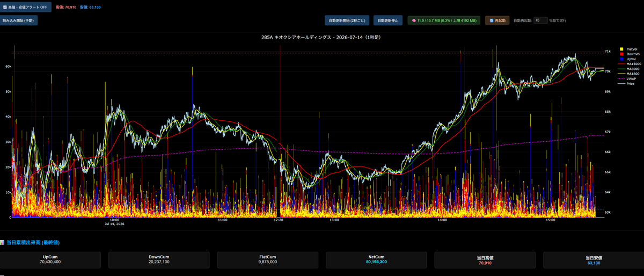Screen dimensions: 644x276
Task: Click the 10:00 time axis label
Action: 114,220
